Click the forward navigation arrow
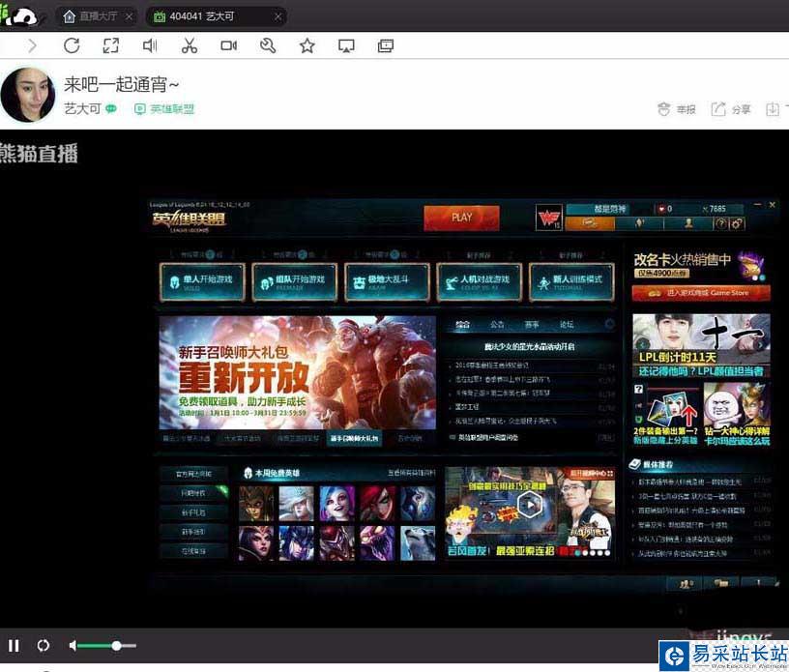Image resolution: width=789 pixels, height=672 pixels. (x=32, y=45)
